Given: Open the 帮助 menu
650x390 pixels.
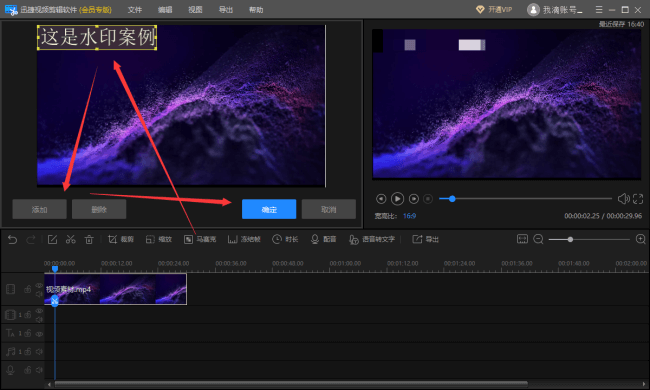Looking at the screenshot, I should pyautogui.click(x=256, y=10).
